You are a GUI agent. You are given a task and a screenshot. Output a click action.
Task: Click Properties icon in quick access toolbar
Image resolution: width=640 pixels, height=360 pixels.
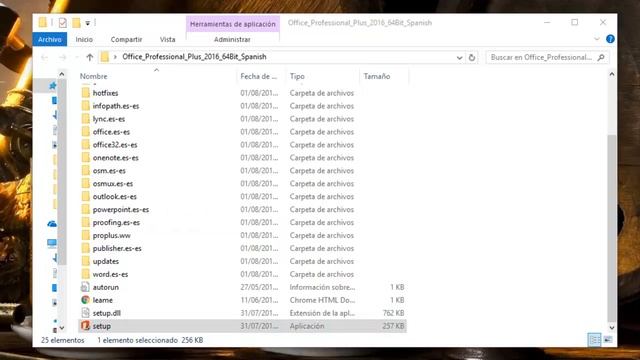(x=62, y=23)
